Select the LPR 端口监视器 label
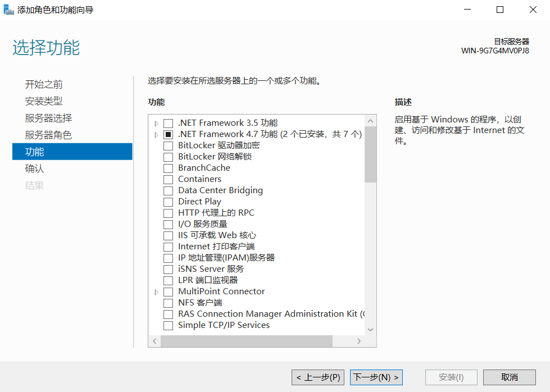Screen dimensions: 550x392 click(x=208, y=280)
